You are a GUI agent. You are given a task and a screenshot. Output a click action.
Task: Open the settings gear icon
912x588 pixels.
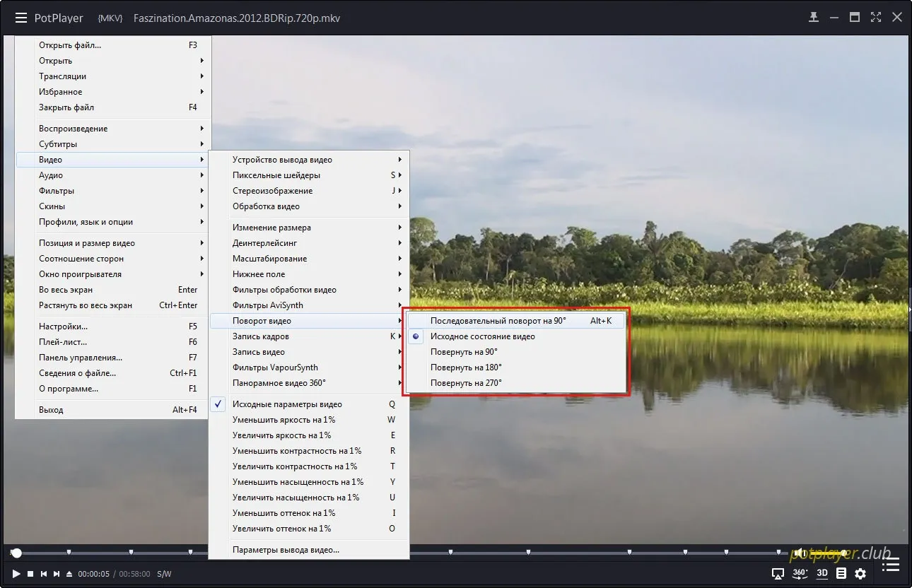pyautogui.click(x=860, y=574)
